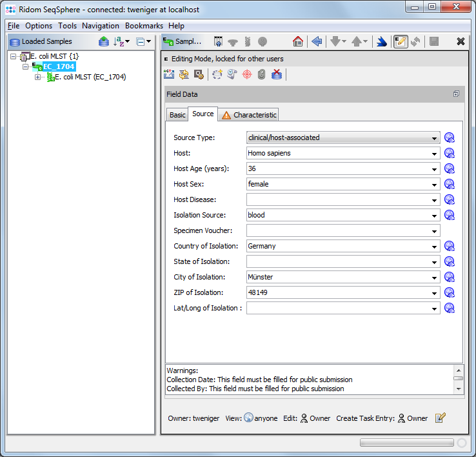Click the edit permissions icon beside Owner
Image resolution: width=476 pixels, height=457 pixels.
click(x=441, y=418)
